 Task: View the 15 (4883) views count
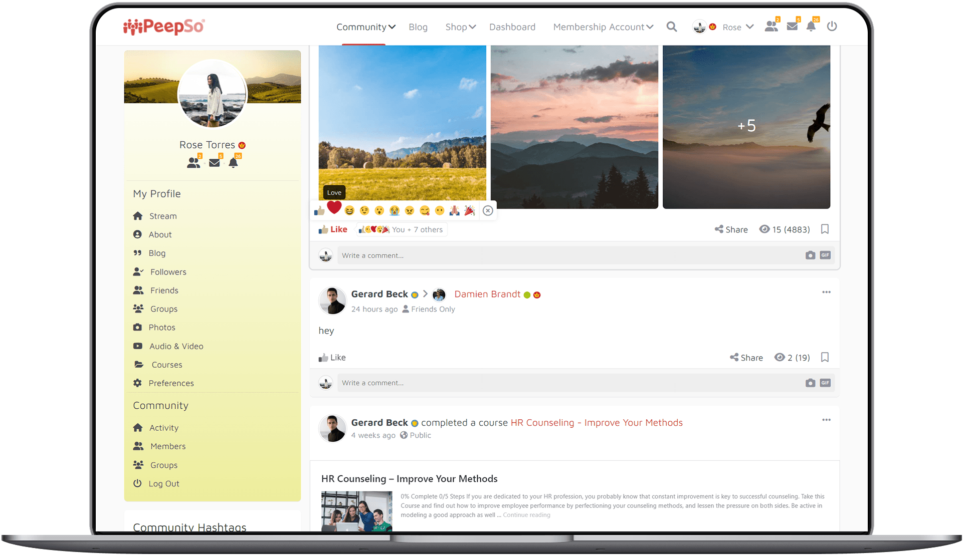(785, 229)
